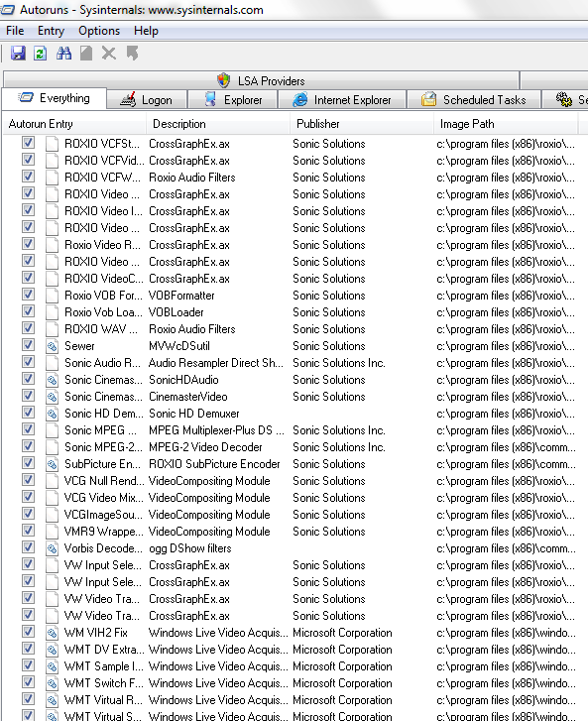
Task: Toggle the Sonic MPEG-2... entry checkbox
Action: (x=28, y=446)
